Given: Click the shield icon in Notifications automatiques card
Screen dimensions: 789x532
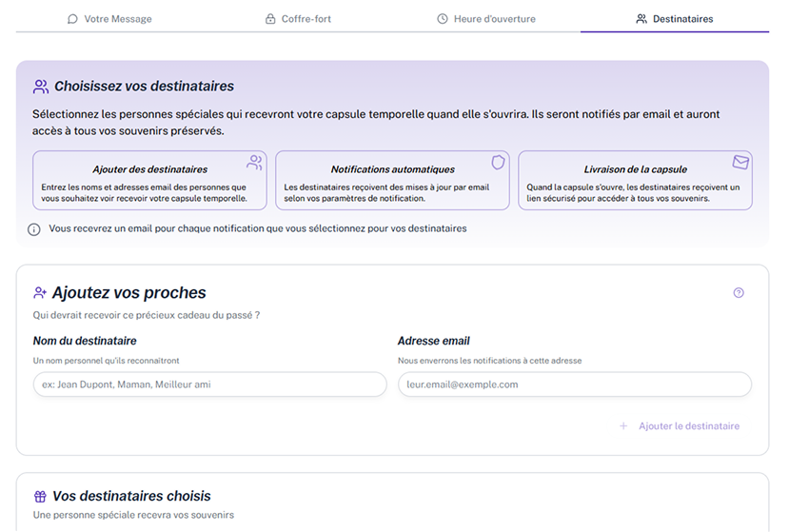Looking at the screenshot, I should (497, 162).
